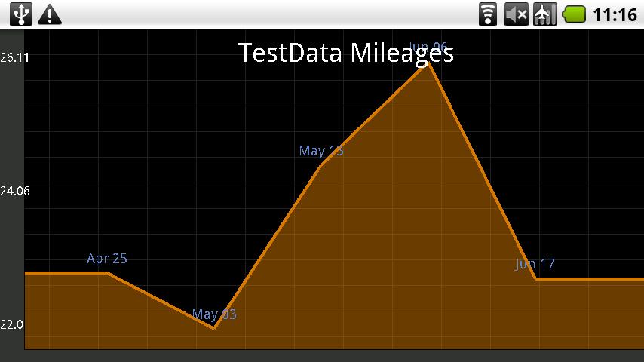
Task: Select the May 13 data label
Action: 321,151
